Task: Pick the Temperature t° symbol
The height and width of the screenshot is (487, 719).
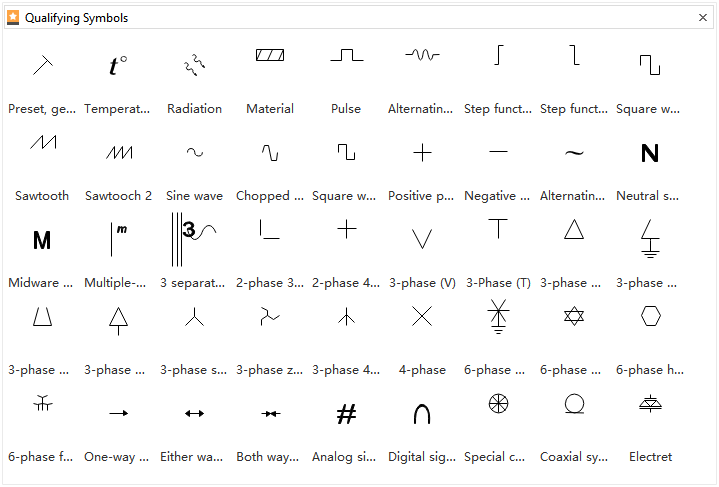Action: pyautogui.click(x=118, y=65)
